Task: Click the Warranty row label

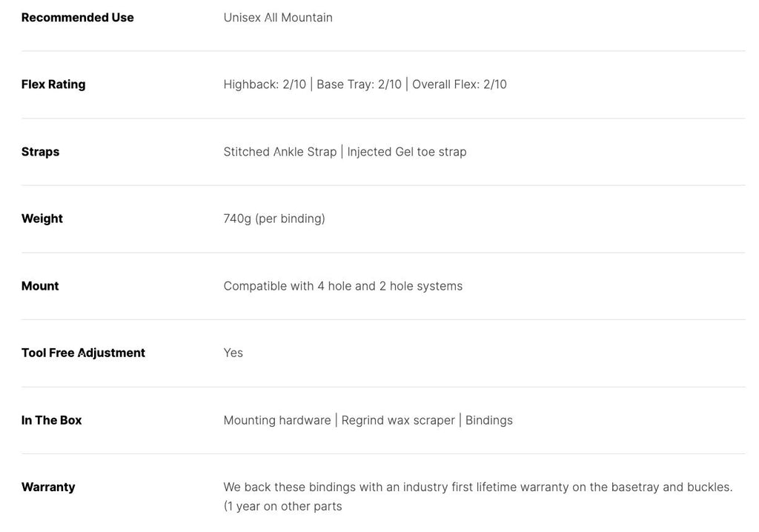Action: click(48, 487)
